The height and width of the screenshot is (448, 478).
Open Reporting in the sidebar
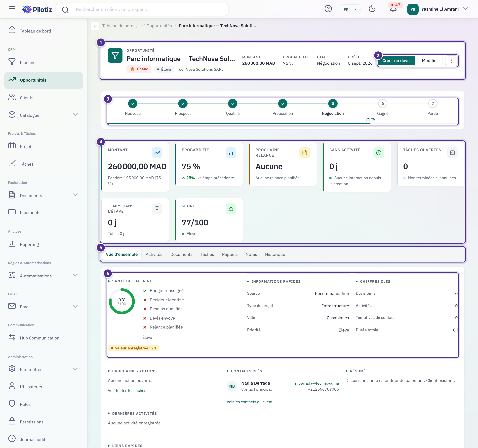tap(43, 244)
